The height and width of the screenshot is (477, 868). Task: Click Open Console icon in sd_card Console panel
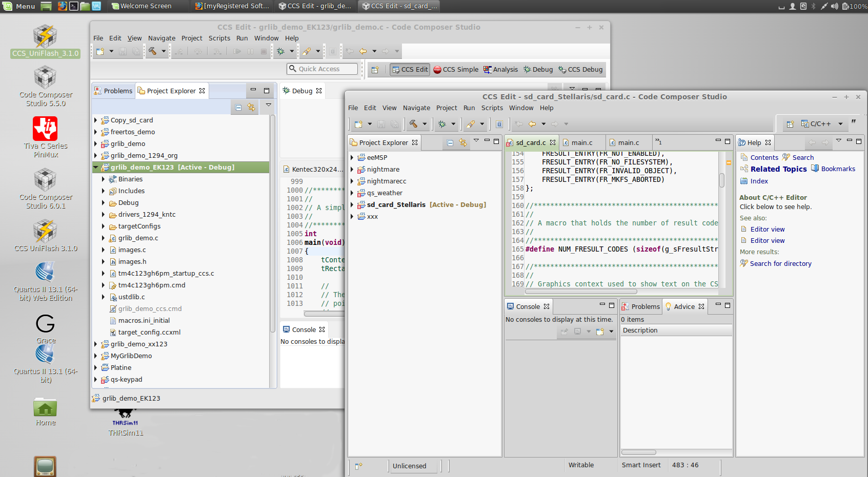coord(600,331)
